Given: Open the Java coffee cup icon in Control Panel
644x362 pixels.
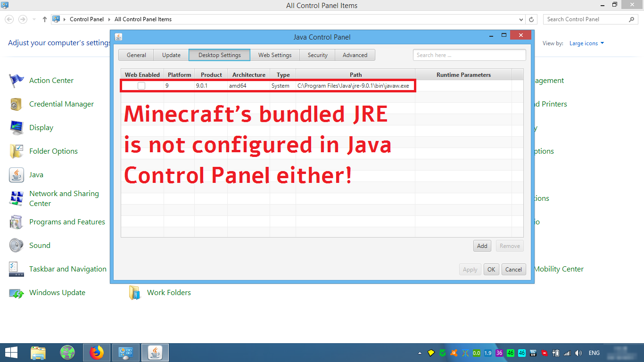Looking at the screenshot, I should point(17,175).
